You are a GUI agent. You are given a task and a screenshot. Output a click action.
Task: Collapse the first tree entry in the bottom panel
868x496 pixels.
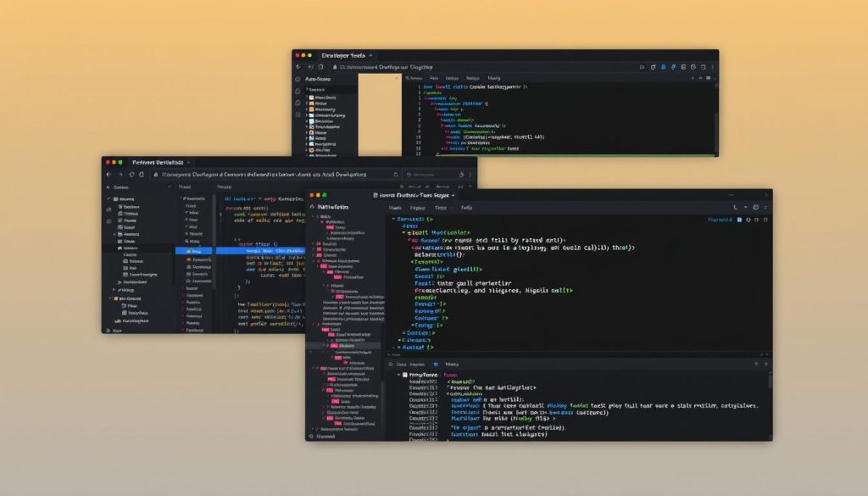click(398, 375)
